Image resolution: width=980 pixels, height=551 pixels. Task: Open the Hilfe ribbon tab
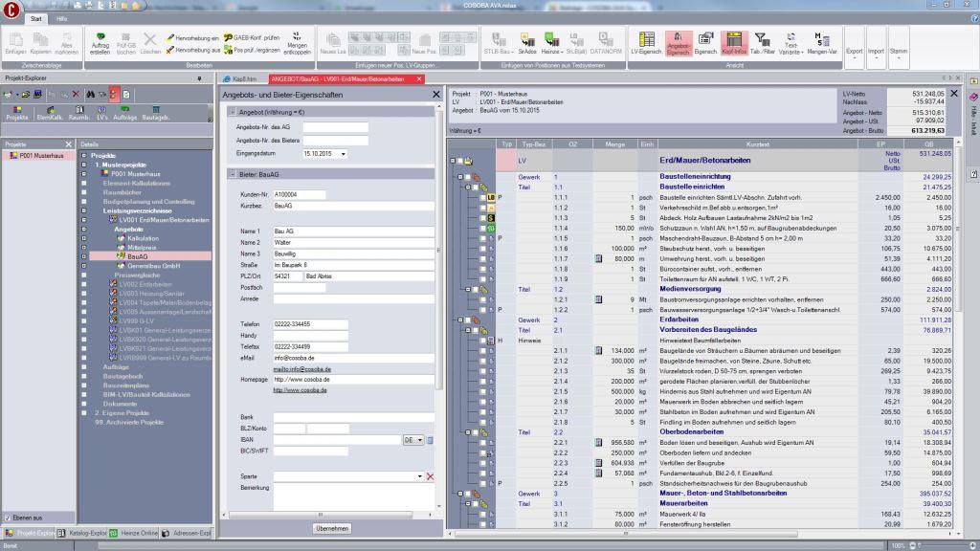(x=61, y=18)
